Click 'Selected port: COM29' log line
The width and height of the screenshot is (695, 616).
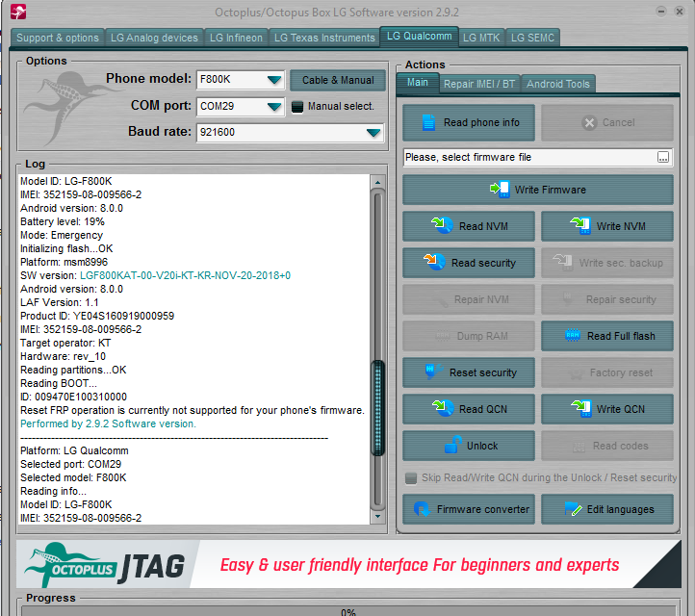click(x=71, y=464)
